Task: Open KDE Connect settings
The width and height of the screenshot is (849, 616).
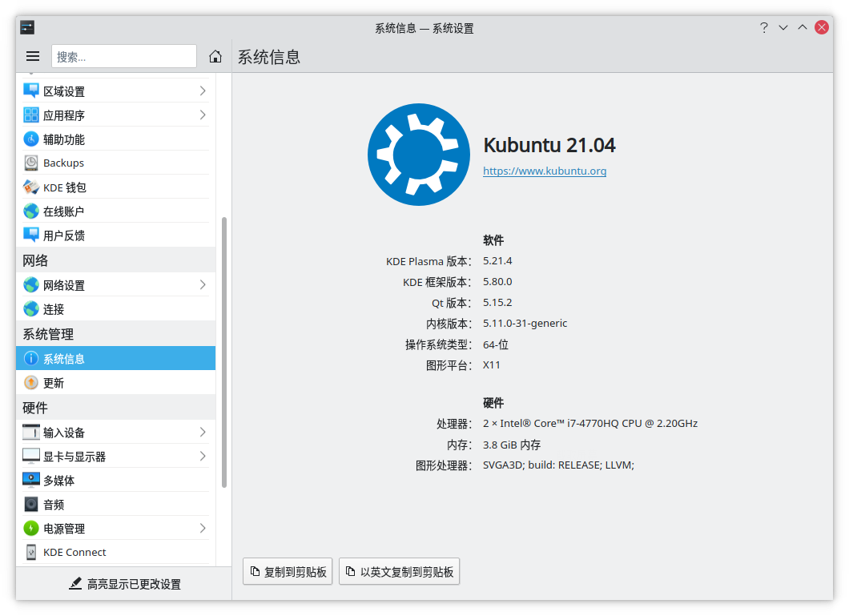Action: 116,552
